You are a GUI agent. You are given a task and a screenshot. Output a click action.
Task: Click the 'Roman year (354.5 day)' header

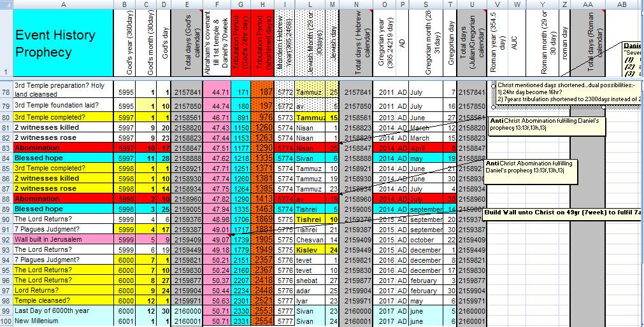(x=497, y=43)
